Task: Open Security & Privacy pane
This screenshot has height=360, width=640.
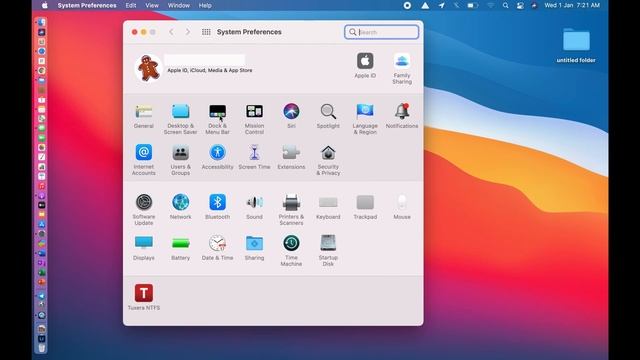Action: pyautogui.click(x=328, y=160)
